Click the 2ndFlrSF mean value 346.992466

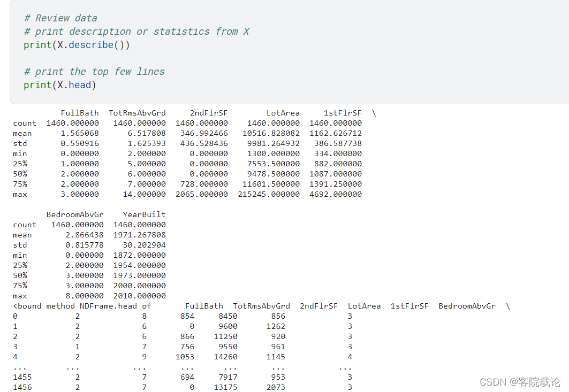[204, 134]
